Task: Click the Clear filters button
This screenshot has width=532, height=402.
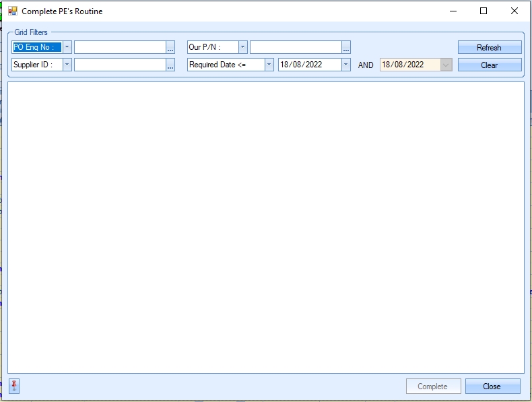Action: (x=489, y=65)
